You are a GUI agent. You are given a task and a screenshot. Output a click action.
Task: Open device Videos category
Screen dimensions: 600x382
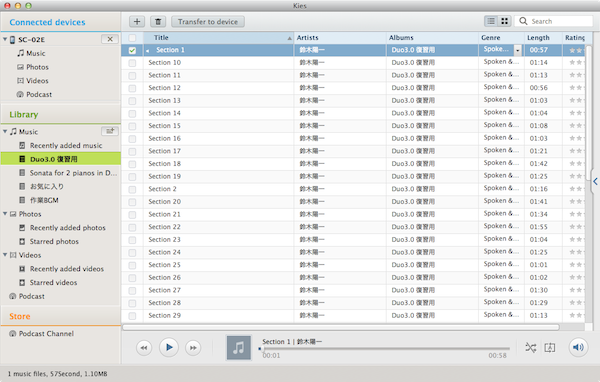33,81
